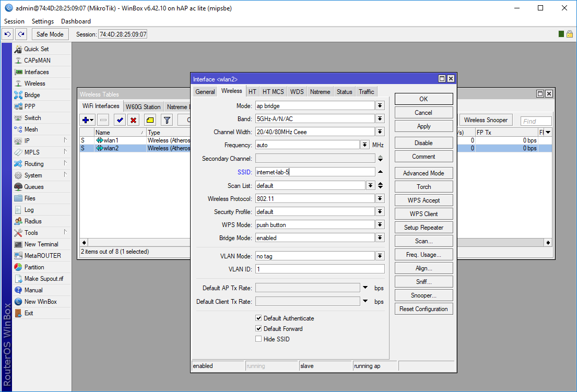The width and height of the screenshot is (577, 392).
Task: Expand Default AP Tx Rate field arrow
Action: pos(366,288)
